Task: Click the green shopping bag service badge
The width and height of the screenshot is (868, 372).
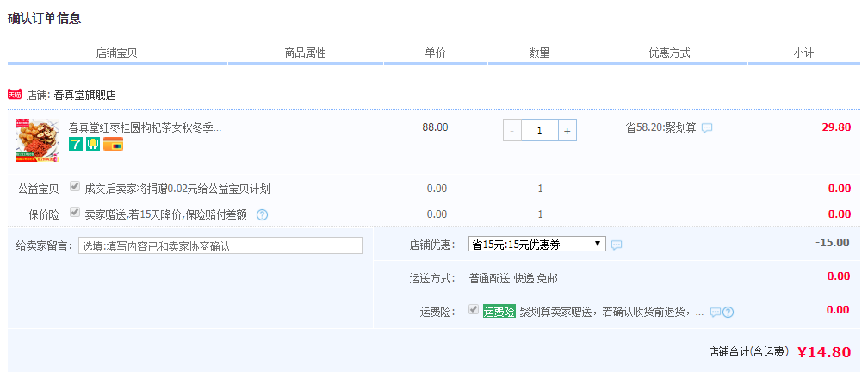Action: [x=93, y=144]
